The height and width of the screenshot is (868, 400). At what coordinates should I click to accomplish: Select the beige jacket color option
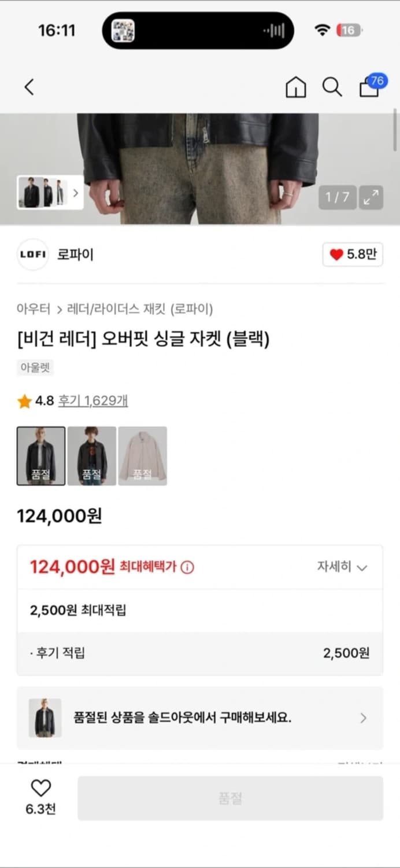(143, 455)
